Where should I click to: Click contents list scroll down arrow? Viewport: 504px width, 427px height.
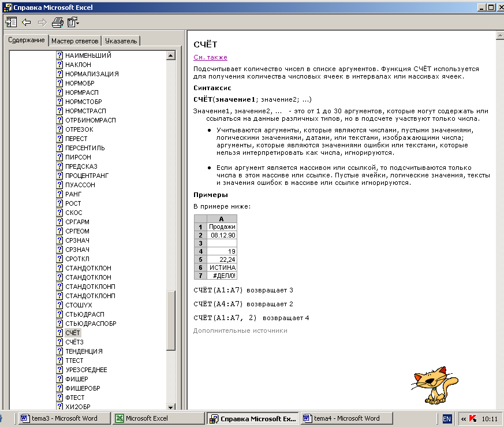click(171, 407)
